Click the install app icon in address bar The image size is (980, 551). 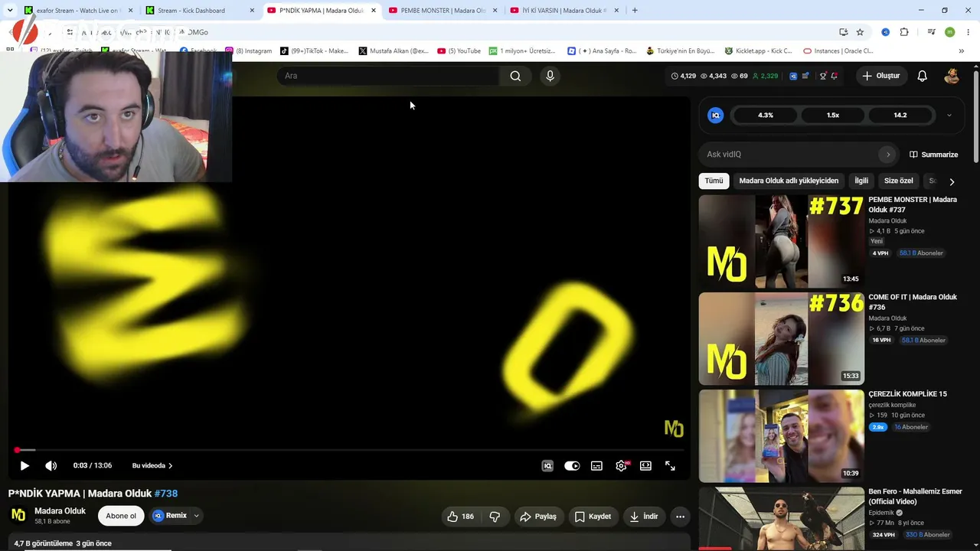843,32
